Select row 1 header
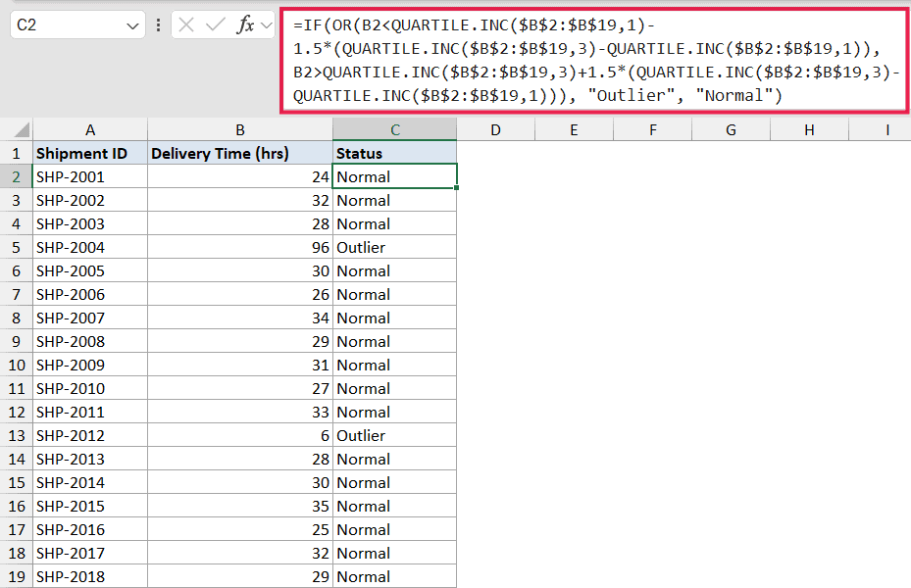The image size is (911, 588). coord(17,153)
